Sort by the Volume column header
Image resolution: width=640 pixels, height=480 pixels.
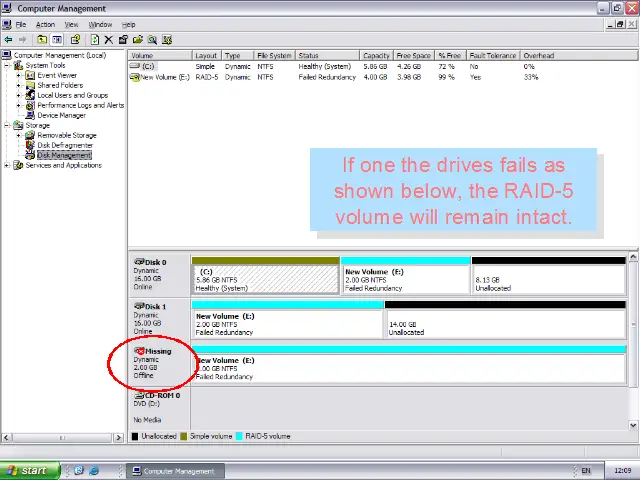pyautogui.click(x=160, y=56)
